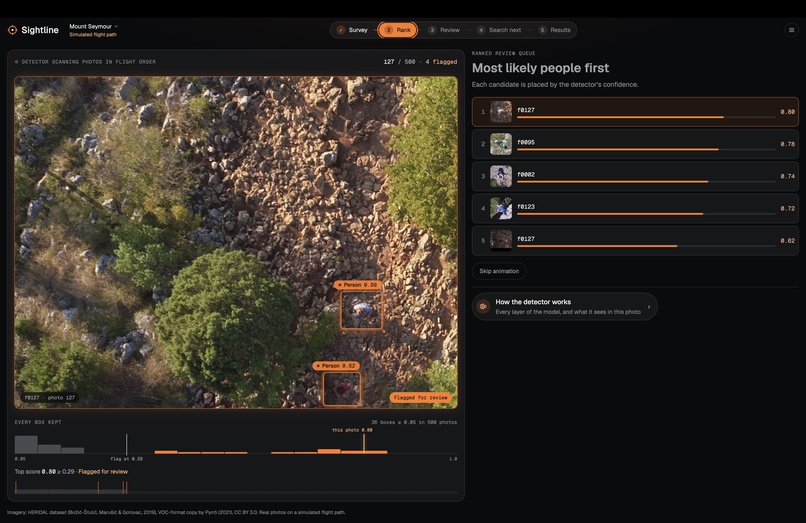Click the 0.74 score on the f0002 row
806x523 pixels.
coord(787,176)
